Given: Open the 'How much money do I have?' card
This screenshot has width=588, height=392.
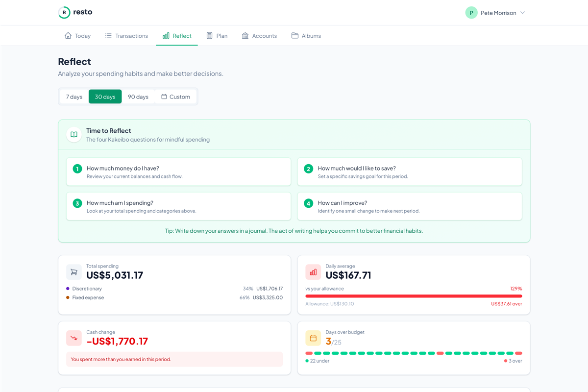Looking at the screenshot, I should pos(178,171).
